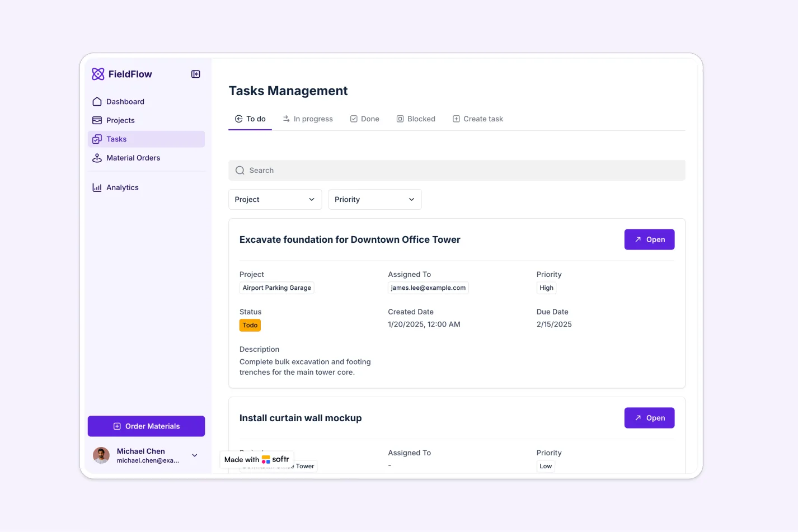
Task: Click the Complete bulk excavation description text
Action: (305, 367)
